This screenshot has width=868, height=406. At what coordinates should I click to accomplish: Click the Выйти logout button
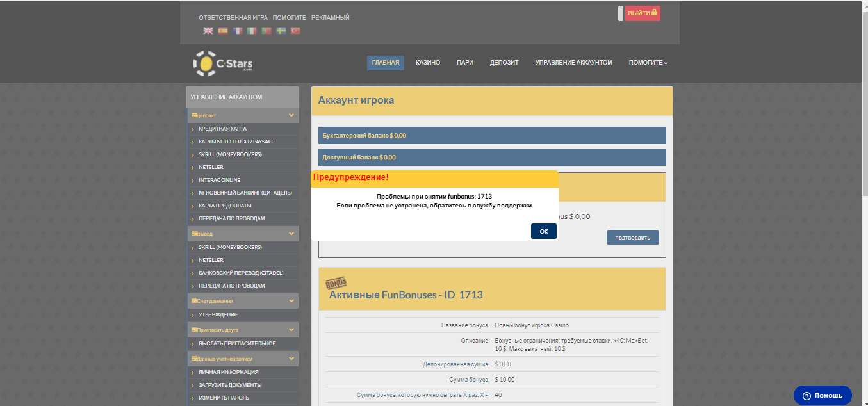point(642,13)
